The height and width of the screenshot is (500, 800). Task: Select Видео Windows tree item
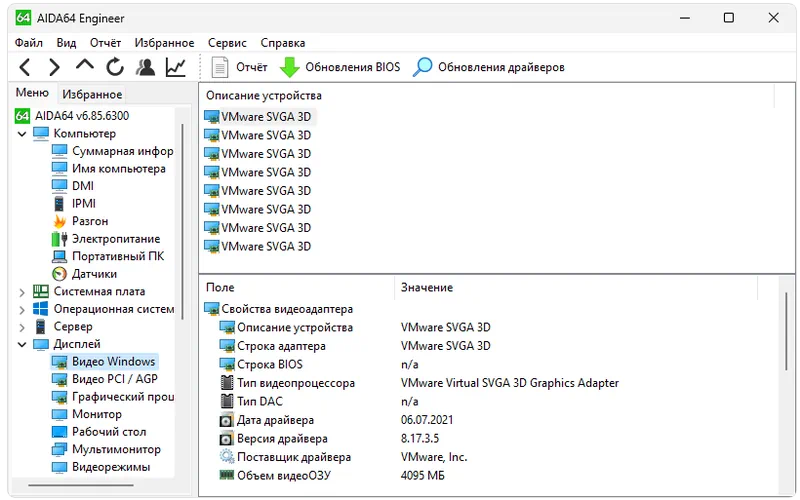(x=105, y=361)
